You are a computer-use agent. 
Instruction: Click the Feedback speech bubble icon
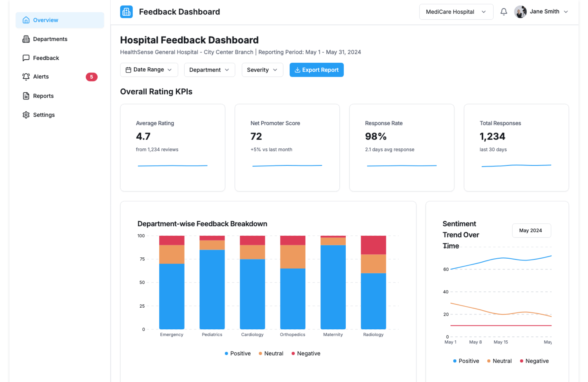(26, 58)
